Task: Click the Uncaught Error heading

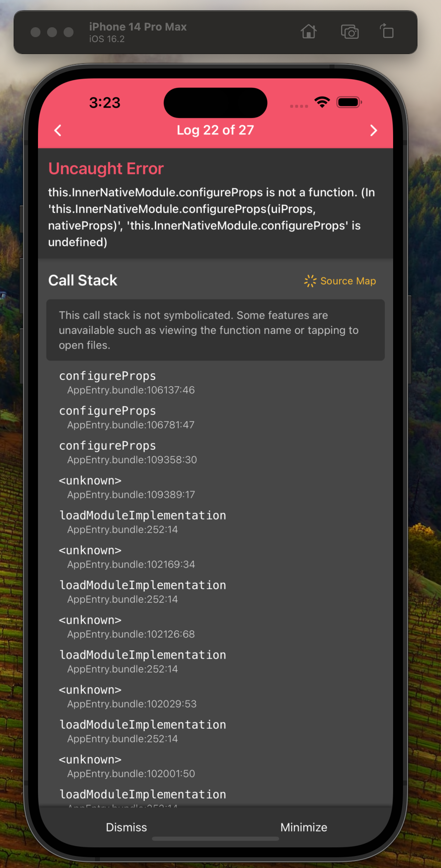Action: pyautogui.click(x=106, y=168)
